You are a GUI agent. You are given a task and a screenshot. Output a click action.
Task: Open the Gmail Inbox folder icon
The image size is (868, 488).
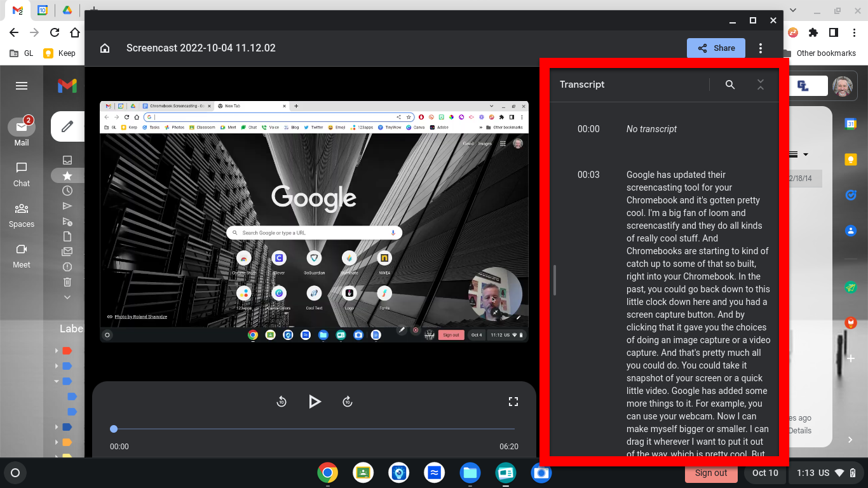click(x=67, y=160)
